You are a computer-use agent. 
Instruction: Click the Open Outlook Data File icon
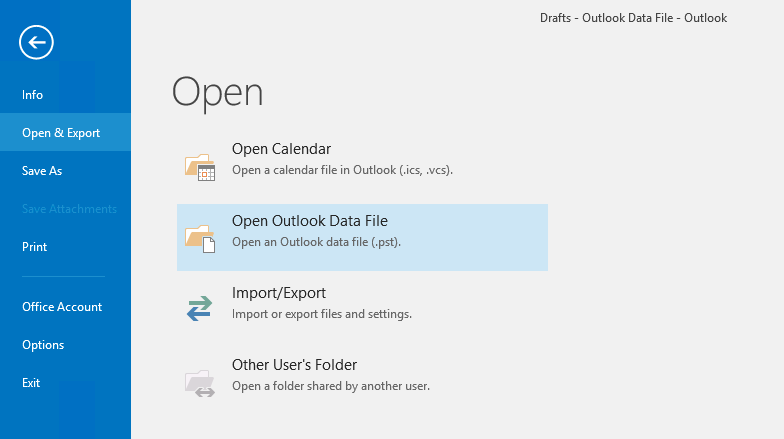[200, 238]
